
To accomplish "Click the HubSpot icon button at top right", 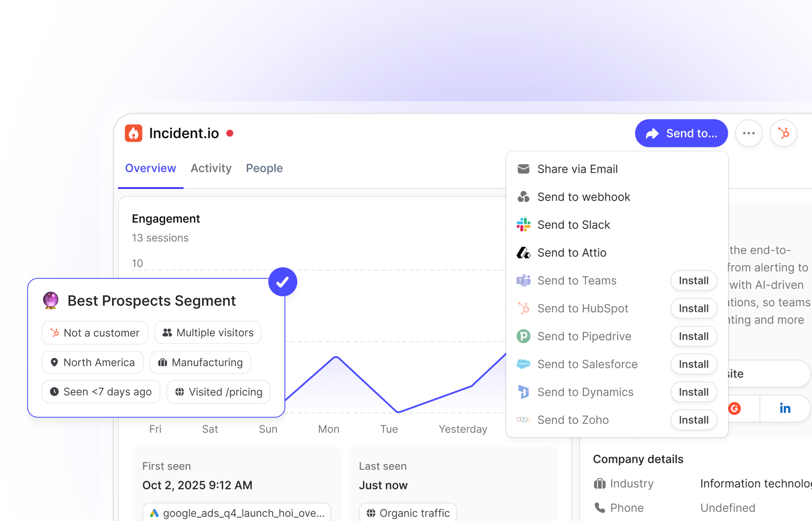I will [x=783, y=133].
